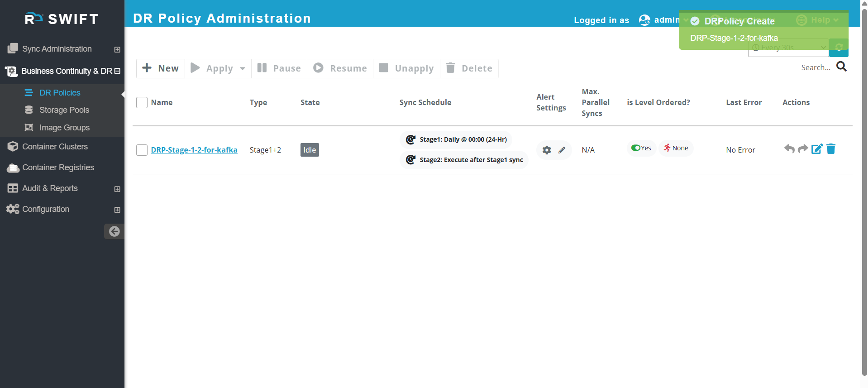
Task: Focus the Search input field
Action: coord(816,67)
